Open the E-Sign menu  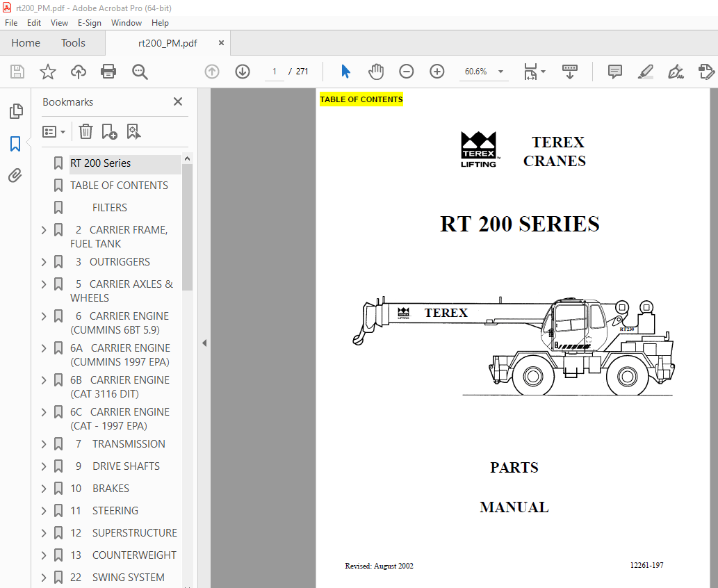(x=90, y=22)
